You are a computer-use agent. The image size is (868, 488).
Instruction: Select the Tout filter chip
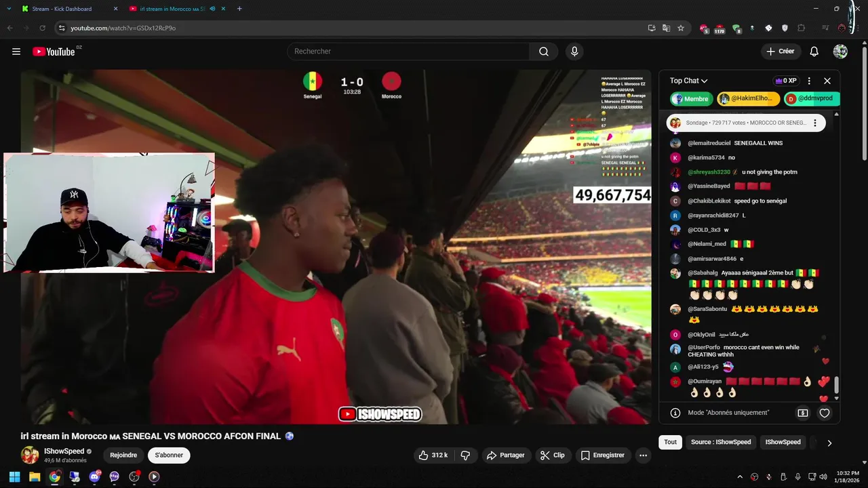[x=670, y=442]
